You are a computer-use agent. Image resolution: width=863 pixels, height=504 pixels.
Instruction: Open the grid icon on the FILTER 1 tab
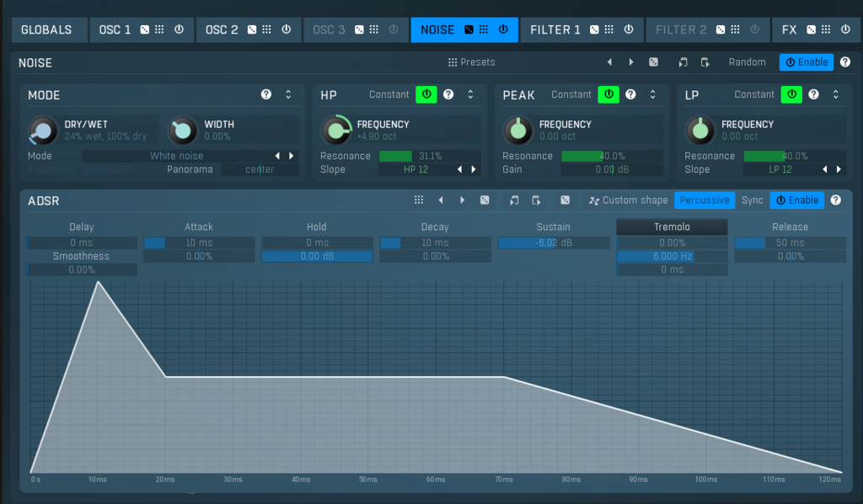coord(608,29)
